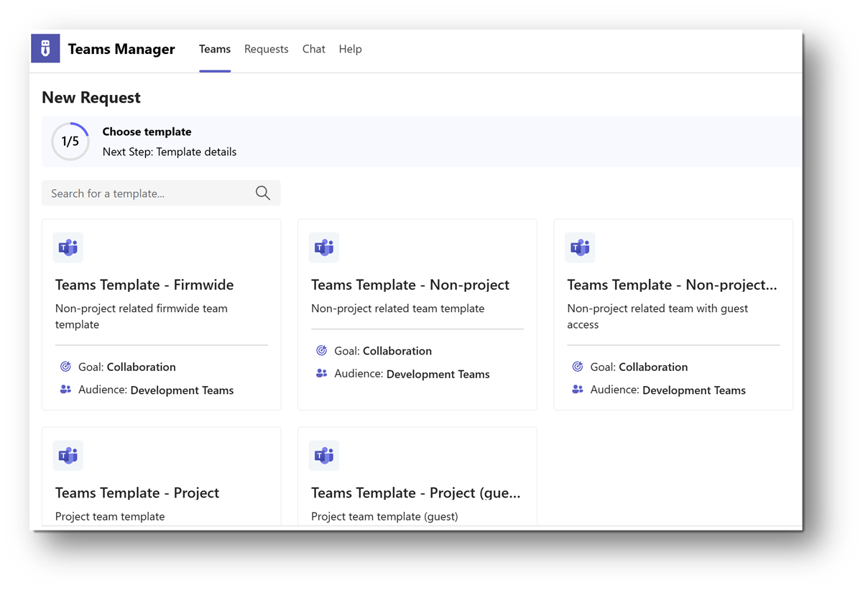
Task: Click the "Search for a template" input field
Action: pos(144,193)
